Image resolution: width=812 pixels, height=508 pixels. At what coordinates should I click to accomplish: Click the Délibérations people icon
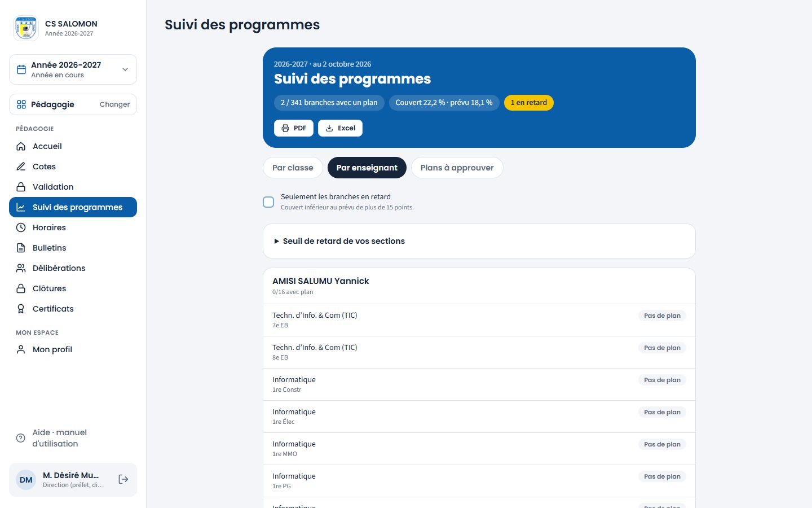(21, 268)
